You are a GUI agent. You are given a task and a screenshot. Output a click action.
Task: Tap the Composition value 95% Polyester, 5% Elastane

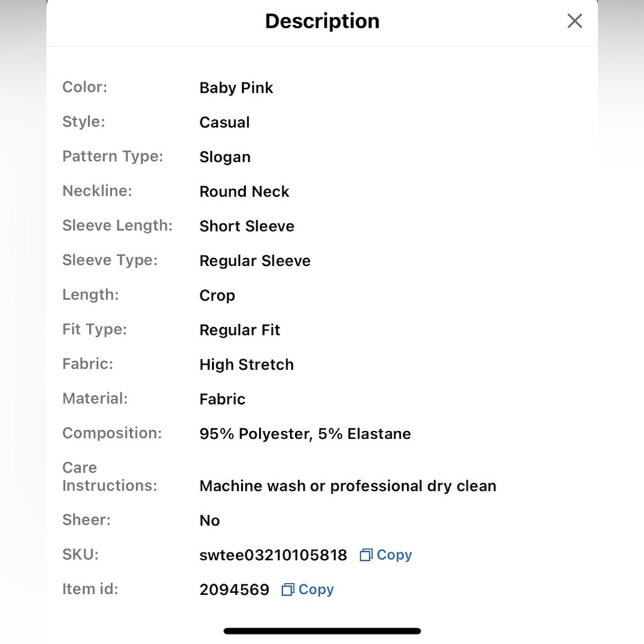coord(305,433)
